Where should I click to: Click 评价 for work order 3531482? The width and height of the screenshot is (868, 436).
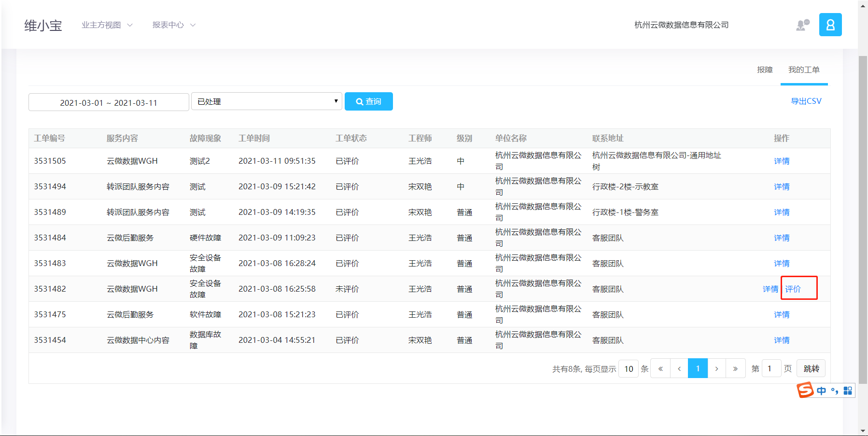pyautogui.click(x=793, y=289)
